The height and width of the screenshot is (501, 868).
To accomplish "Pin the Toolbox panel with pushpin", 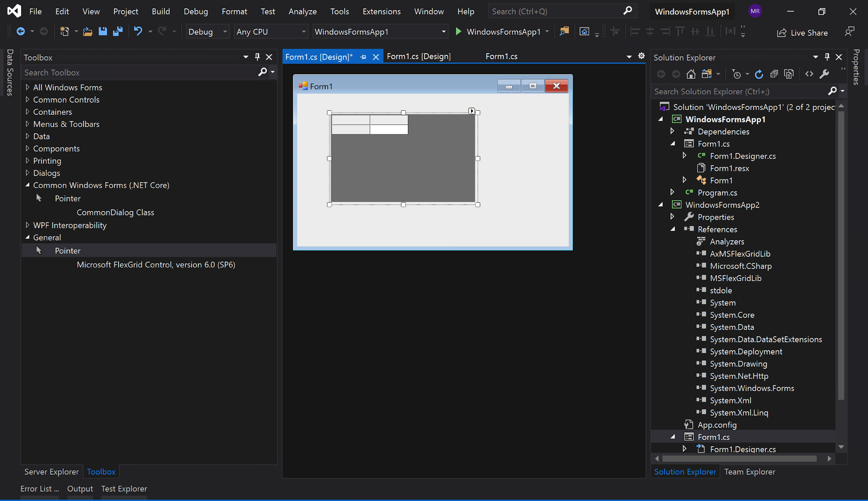I will [x=257, y=57].
